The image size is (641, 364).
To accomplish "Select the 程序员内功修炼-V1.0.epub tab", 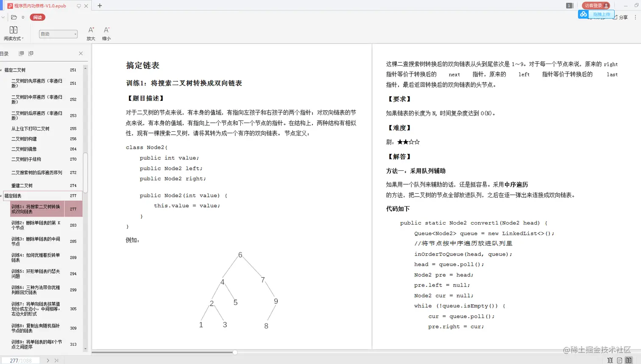I will coord(39,6).
